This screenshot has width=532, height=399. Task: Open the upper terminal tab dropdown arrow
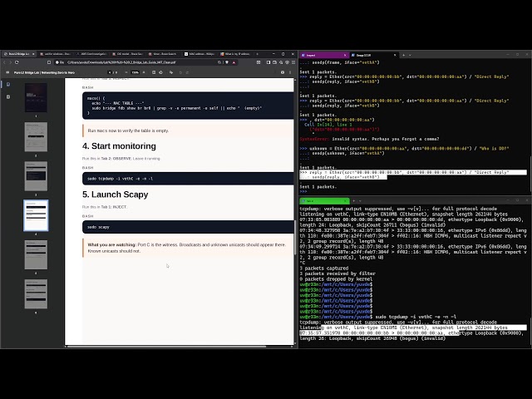click(x=410, y=55)
